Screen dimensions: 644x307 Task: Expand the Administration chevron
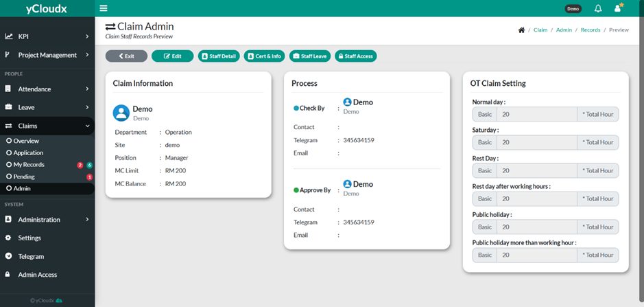(x=87, y=219)
